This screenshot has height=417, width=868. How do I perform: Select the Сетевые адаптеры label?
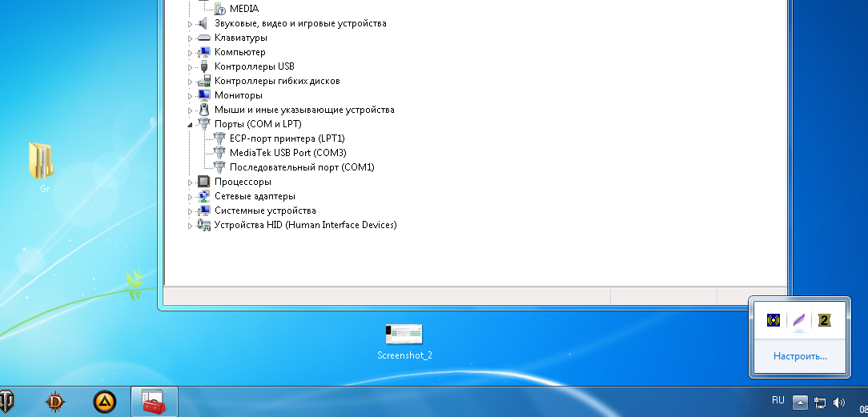point(255,196)
